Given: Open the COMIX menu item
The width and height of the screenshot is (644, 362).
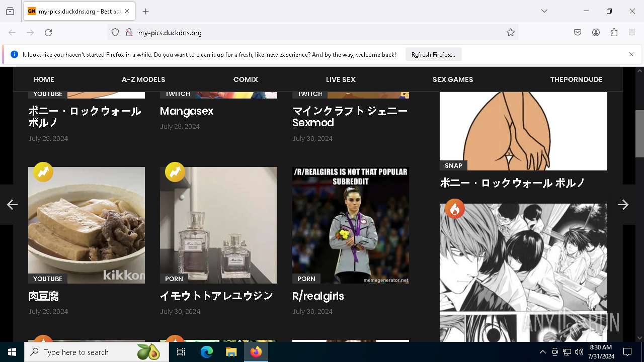Looking at the screenshot, I should [x=246, y=79].
